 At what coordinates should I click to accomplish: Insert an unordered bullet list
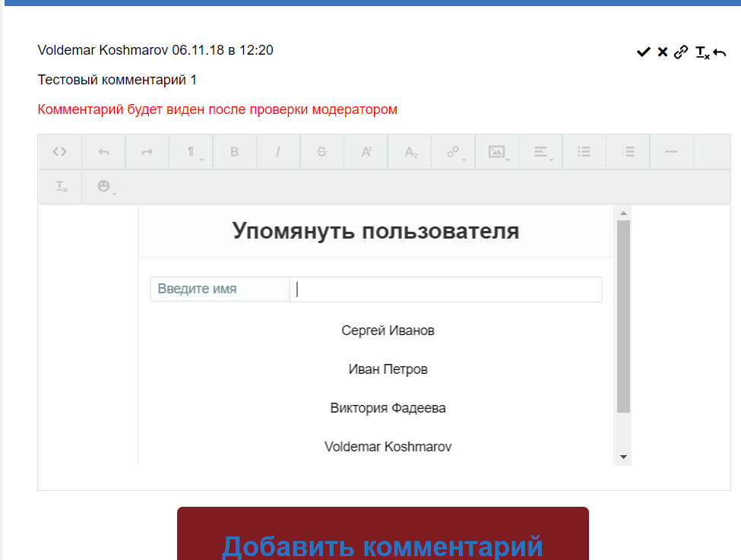coord(584,152)
